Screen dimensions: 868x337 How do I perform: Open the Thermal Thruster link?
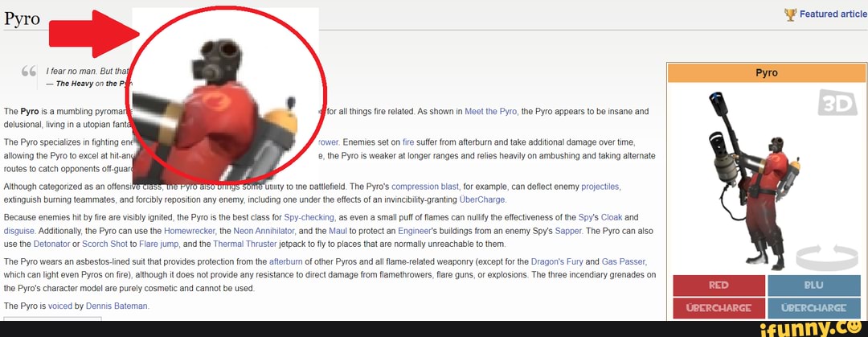point(245,244)
